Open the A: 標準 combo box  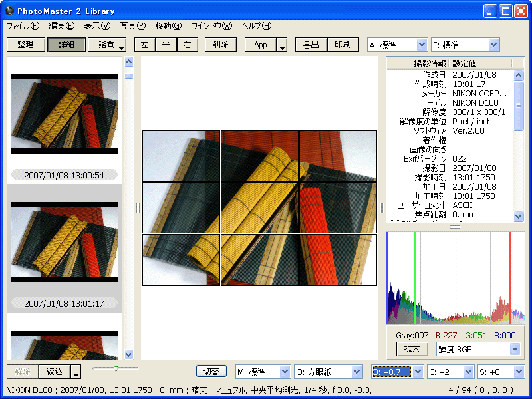pos(396,45)
